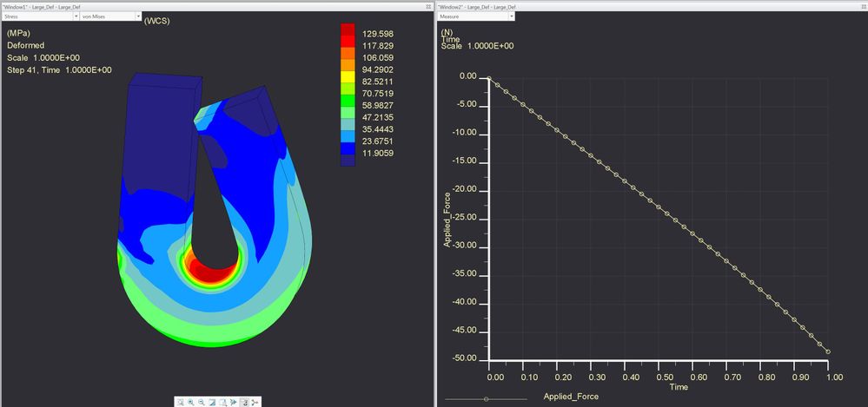Click the -50.00 y-axis tick label

click(x=464, y=359)
